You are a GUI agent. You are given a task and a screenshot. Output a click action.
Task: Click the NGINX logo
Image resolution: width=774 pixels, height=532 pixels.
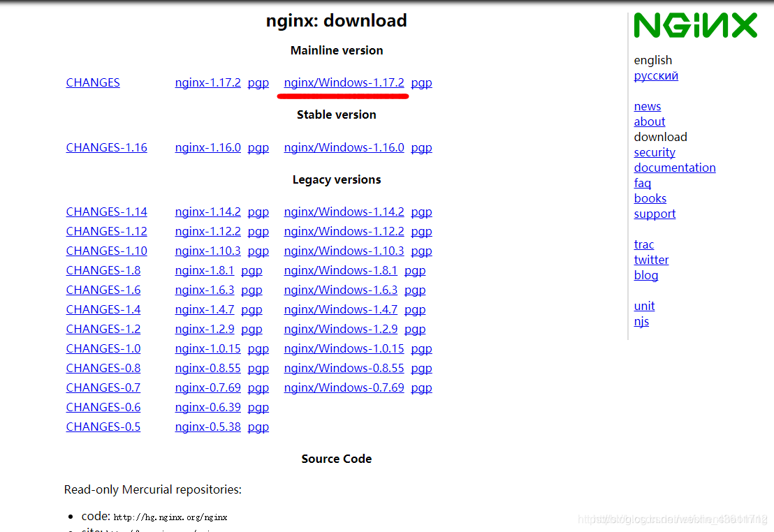point(695,25)
